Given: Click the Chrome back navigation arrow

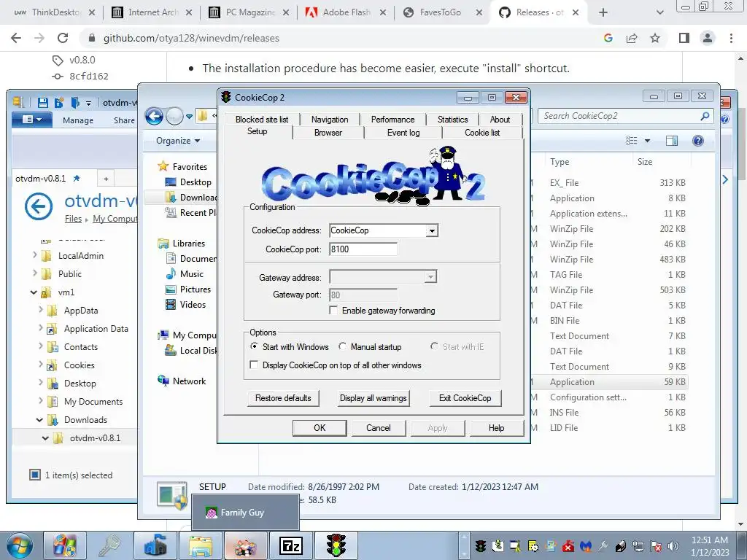Looking at the screenshot, I should click(16, 38).
